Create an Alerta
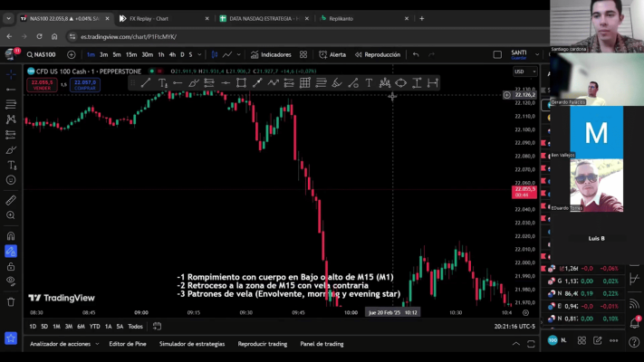This screenshot has height=362, width=644. (x=332, y=54)
